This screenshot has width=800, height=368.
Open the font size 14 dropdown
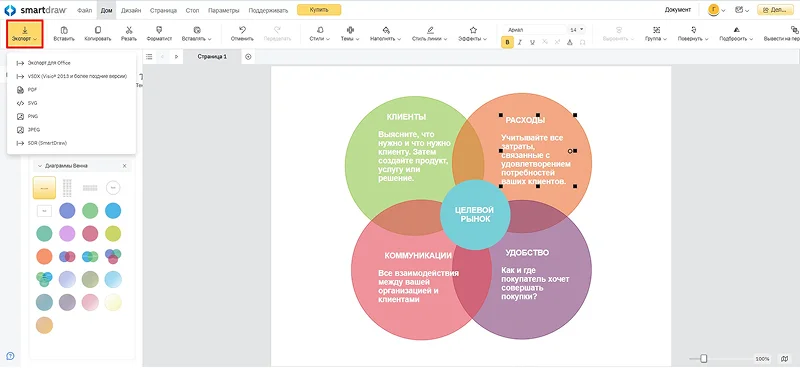(577, 30)
